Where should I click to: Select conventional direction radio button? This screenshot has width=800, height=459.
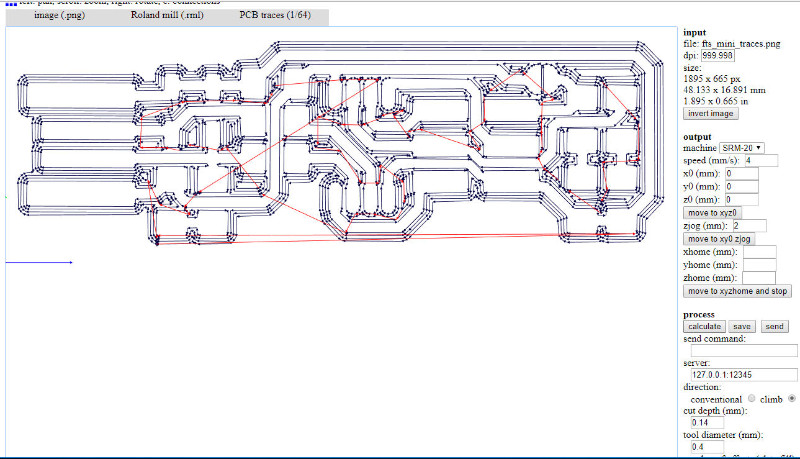click(x=752, y=398)
